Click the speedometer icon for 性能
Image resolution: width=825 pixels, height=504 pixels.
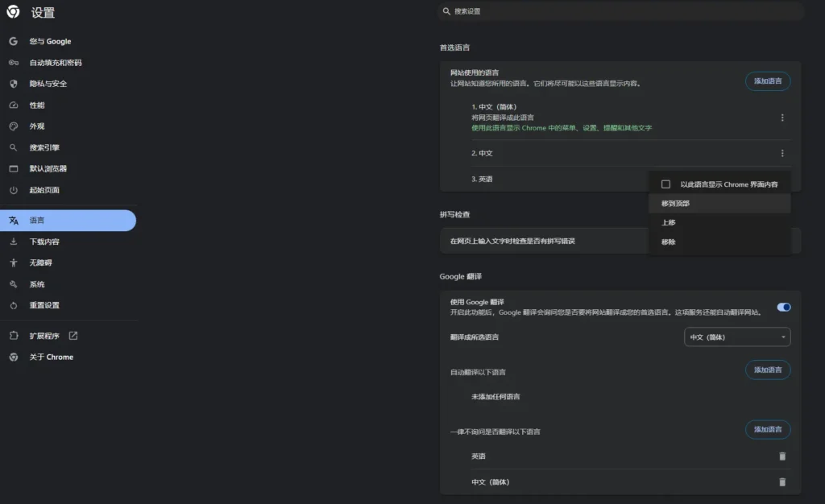point(13,105)
